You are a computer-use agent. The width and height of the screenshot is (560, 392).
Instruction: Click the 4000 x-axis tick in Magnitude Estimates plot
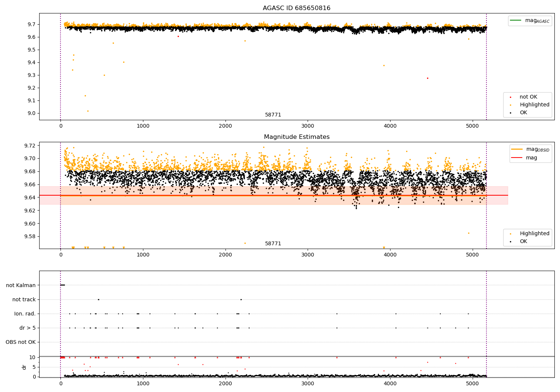pyautogui.click(x=390, y=255)
